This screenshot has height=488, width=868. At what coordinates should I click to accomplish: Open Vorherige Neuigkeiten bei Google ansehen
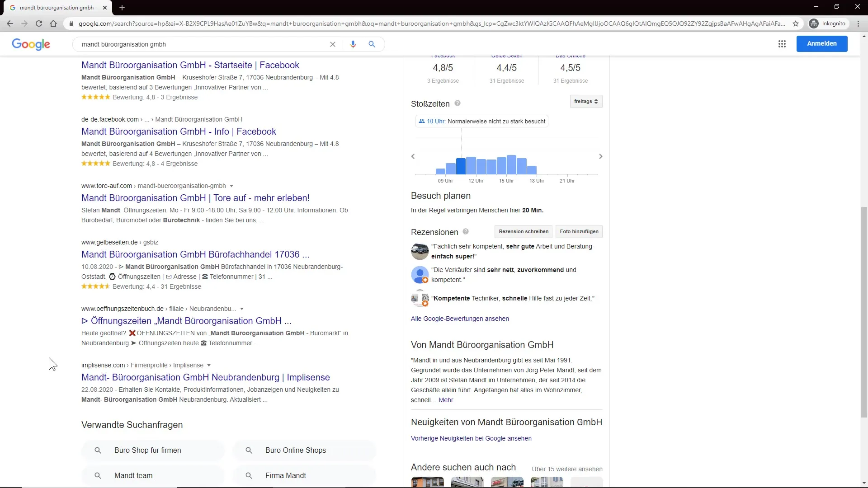[x=471, y=438]
